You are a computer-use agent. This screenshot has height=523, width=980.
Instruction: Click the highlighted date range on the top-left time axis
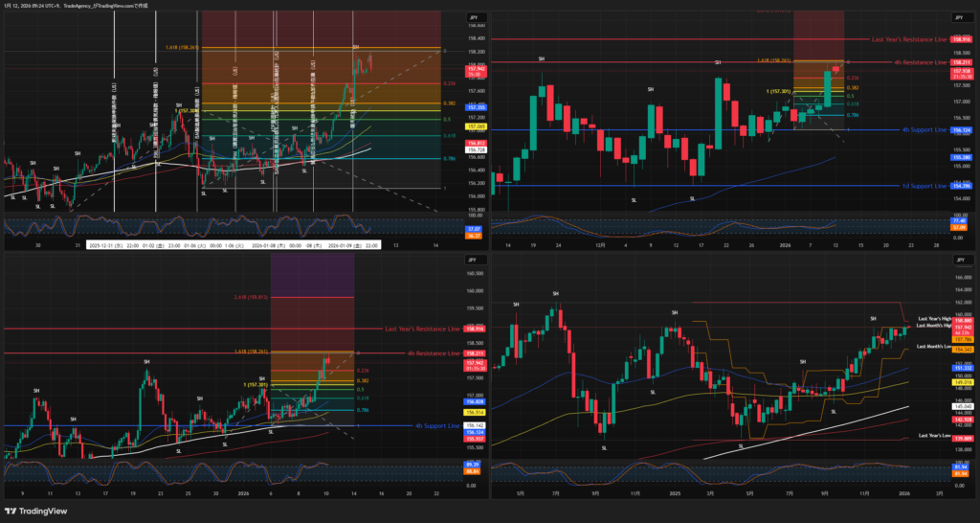(230, 245)
